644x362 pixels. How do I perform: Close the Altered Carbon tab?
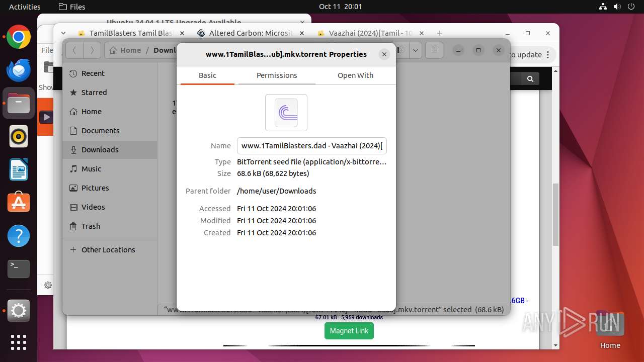click(x=302, y=33)
